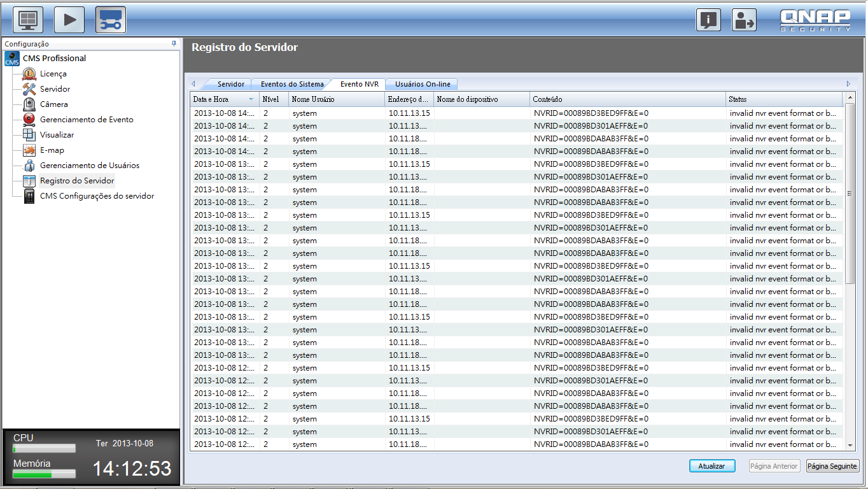Click the CMS Configurações do servidor icon
Viewport: 868px width, 489px height.
29,196
